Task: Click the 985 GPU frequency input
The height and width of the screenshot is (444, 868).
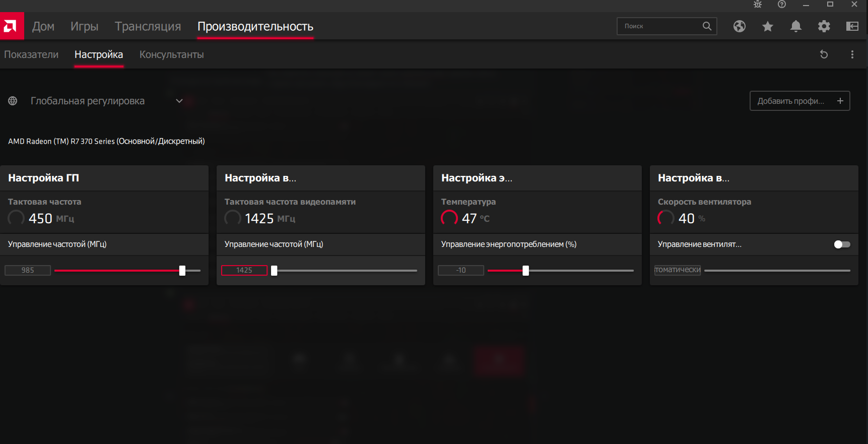Action: (28, 271)
